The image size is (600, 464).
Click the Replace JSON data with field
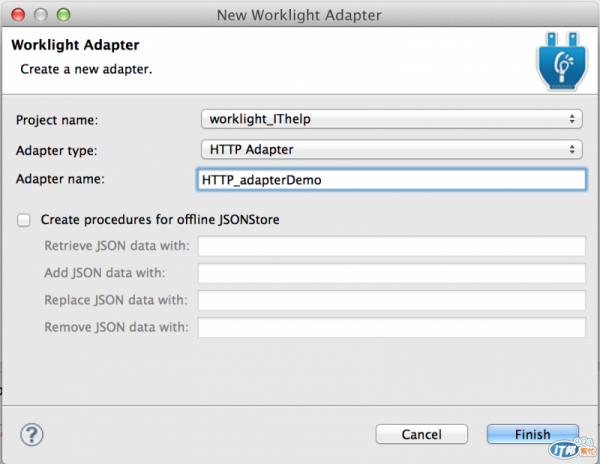click(x=391, y=300)
